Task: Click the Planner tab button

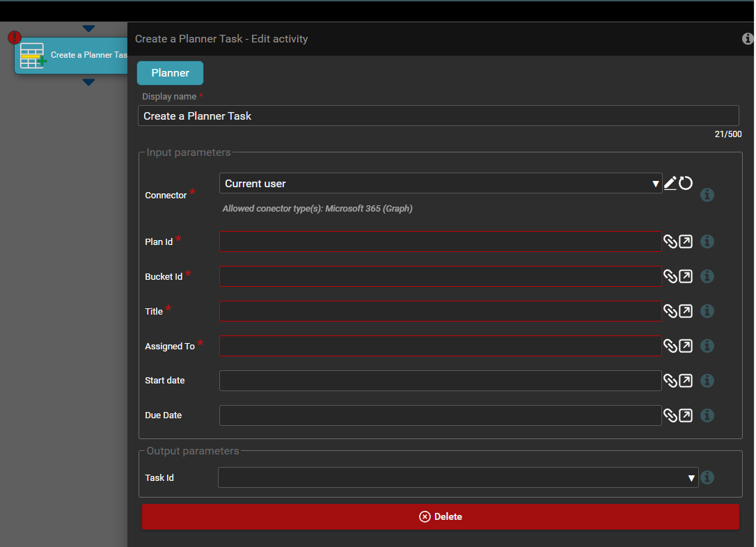Action: 170,73
